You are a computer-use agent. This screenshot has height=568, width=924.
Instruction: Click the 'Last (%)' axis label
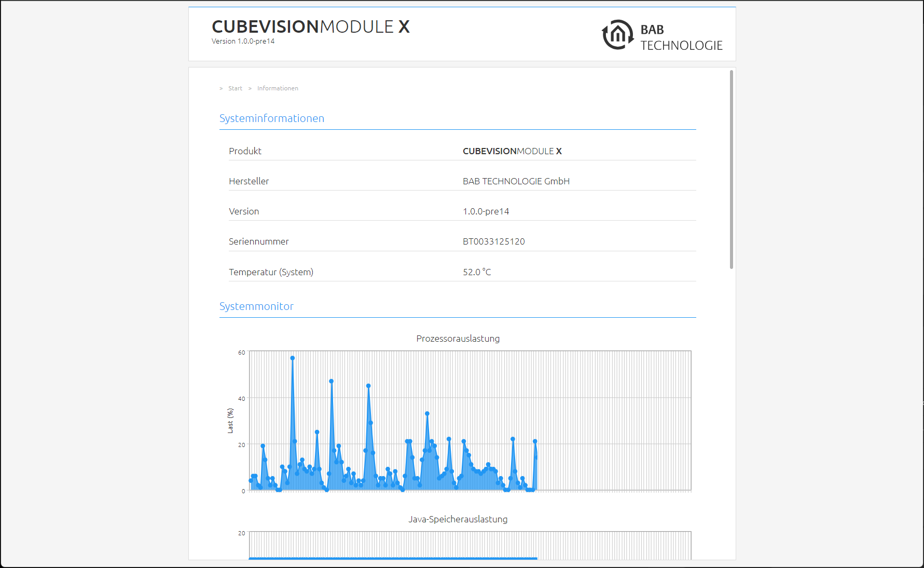point(230,421)
